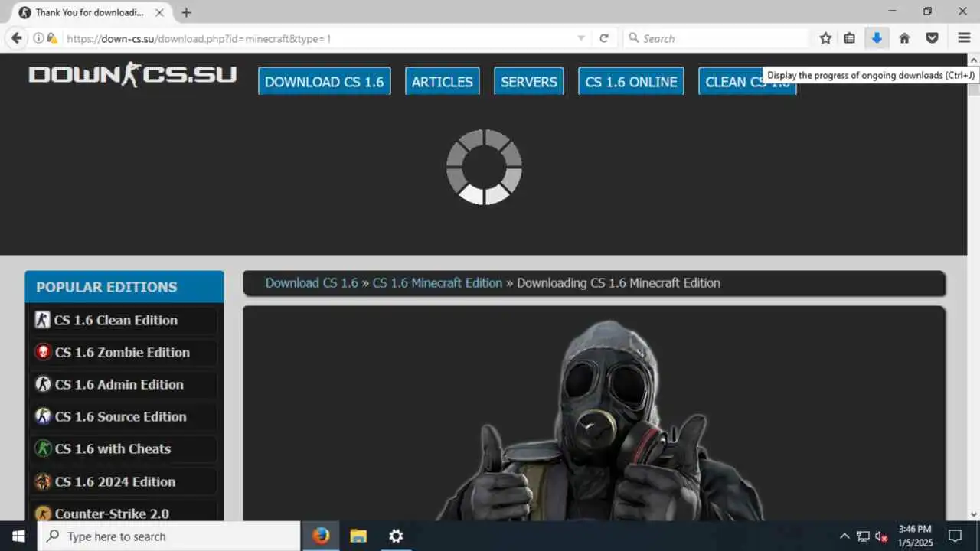The height and width of the screenshot is (551, 980).
Task: Click green with Cheats sidebar icon
Action: coord(43,448)
